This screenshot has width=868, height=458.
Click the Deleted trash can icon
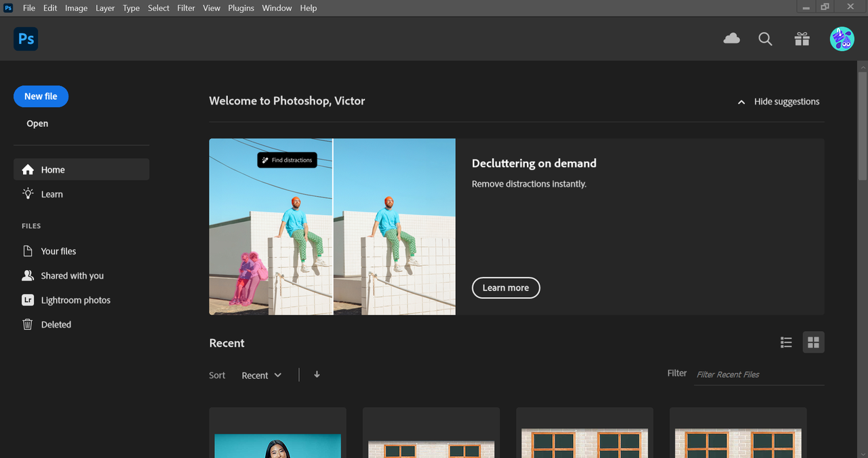pos(28,324)
